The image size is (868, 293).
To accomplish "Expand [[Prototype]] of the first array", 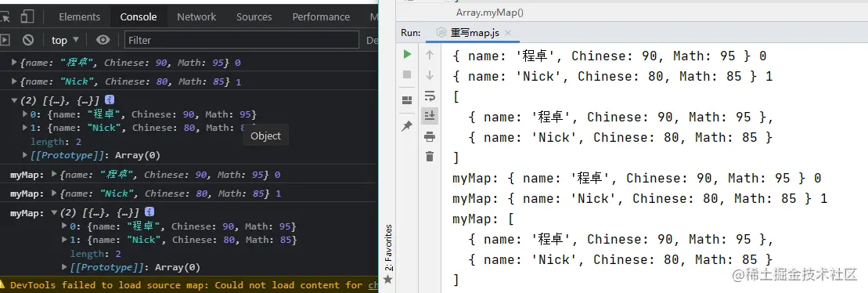I will coord(25,155).
